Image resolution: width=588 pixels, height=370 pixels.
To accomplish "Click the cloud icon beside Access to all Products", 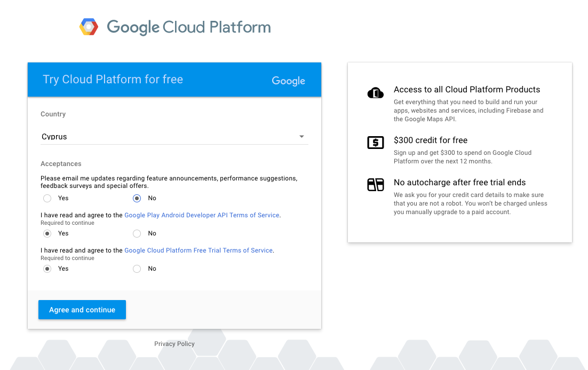I will (376, 92).
